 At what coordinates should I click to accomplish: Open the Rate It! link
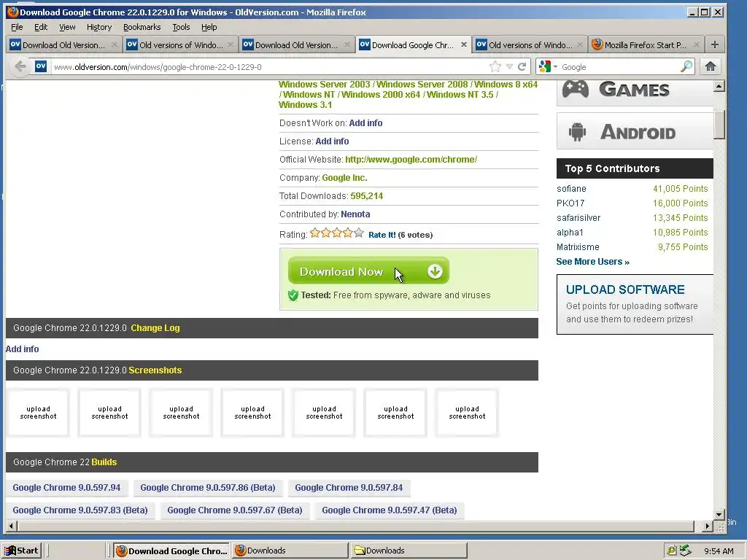click(382, 235)
